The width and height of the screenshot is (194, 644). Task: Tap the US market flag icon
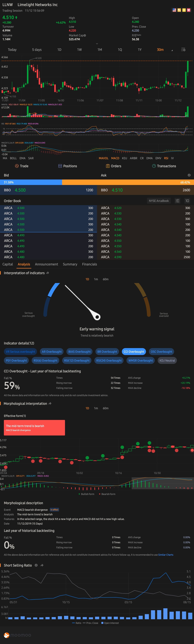(174, 10)
